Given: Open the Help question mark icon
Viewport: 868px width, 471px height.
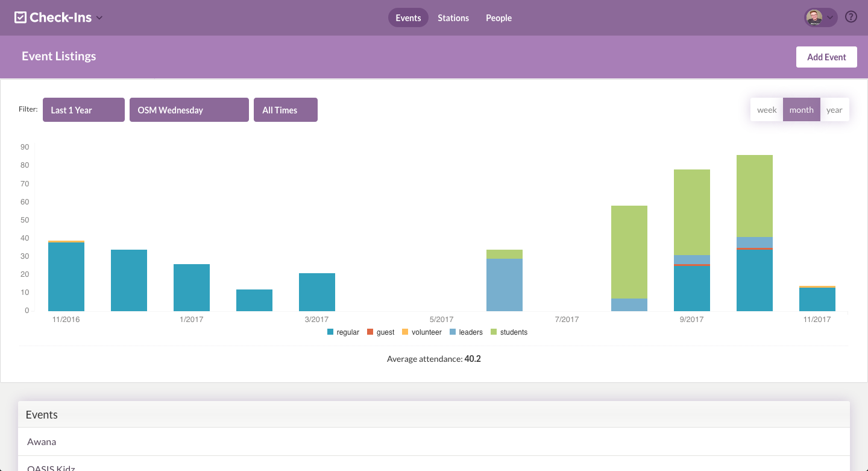Looking at the screenshot, I should (851, 17).
